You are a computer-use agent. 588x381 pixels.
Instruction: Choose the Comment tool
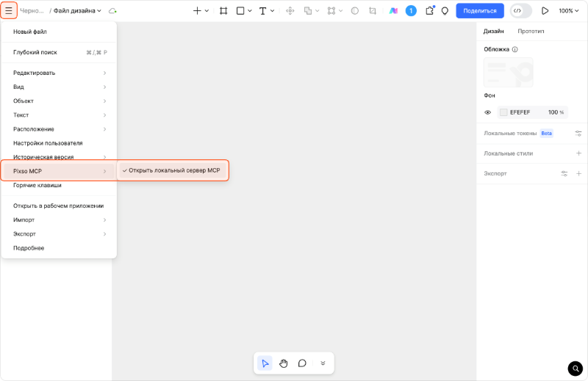(302, 363)
